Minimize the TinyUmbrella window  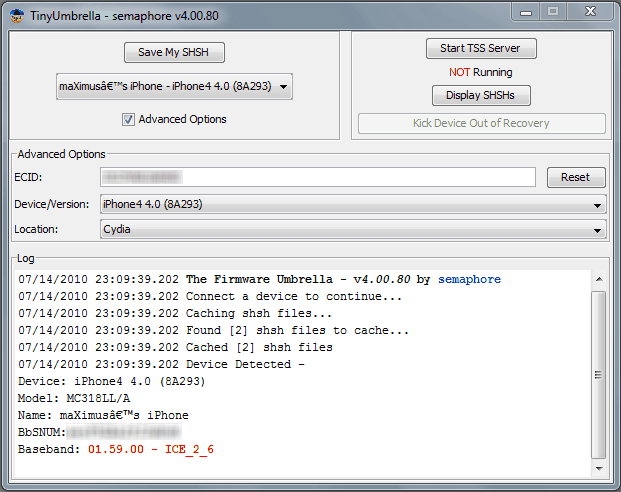526,11
